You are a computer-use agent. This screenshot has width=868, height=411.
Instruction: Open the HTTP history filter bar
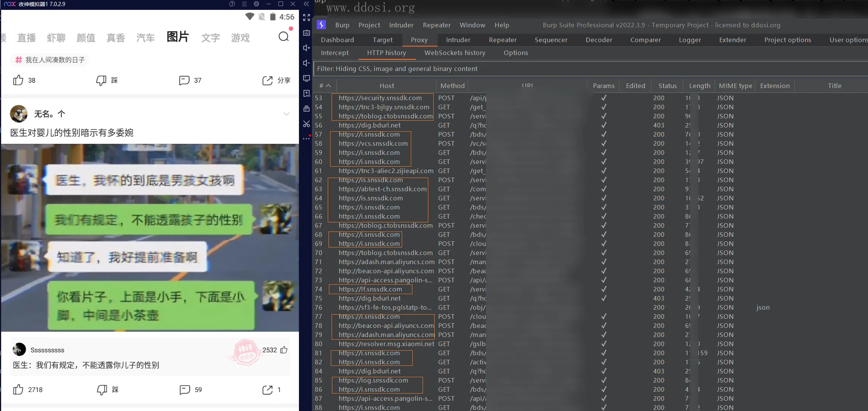tap(591, 69)
